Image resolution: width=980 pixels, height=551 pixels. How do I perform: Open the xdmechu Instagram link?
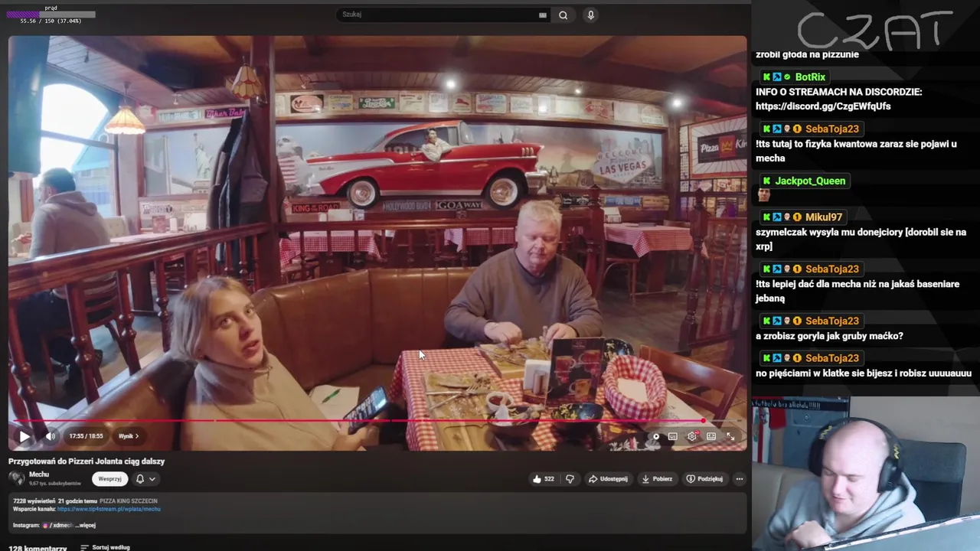(x=57, y=525)
